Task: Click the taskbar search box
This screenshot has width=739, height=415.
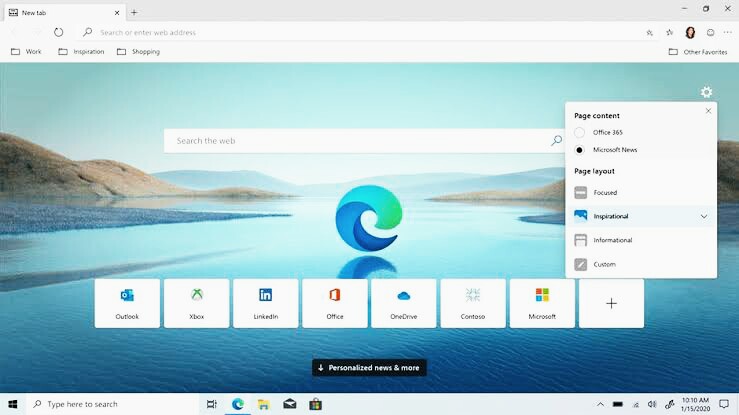Action: (113, 404)
